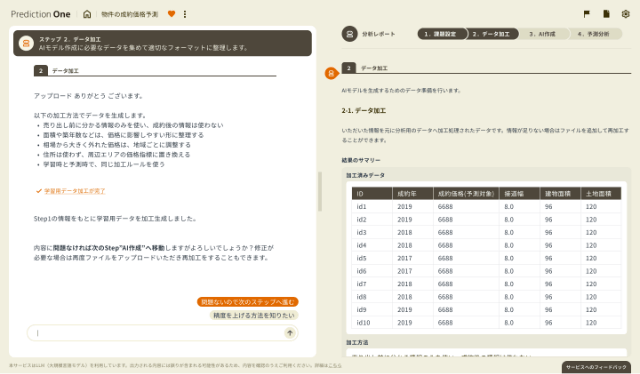Open the three-dot more options menu
The height and width of the screenshot is (374, 640).
point(185,14)
